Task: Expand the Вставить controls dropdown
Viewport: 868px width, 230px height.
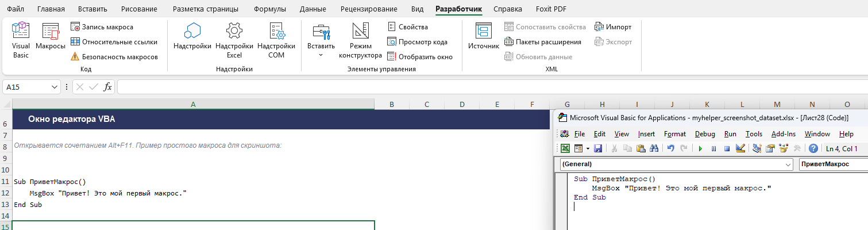Action: [321, 40]
